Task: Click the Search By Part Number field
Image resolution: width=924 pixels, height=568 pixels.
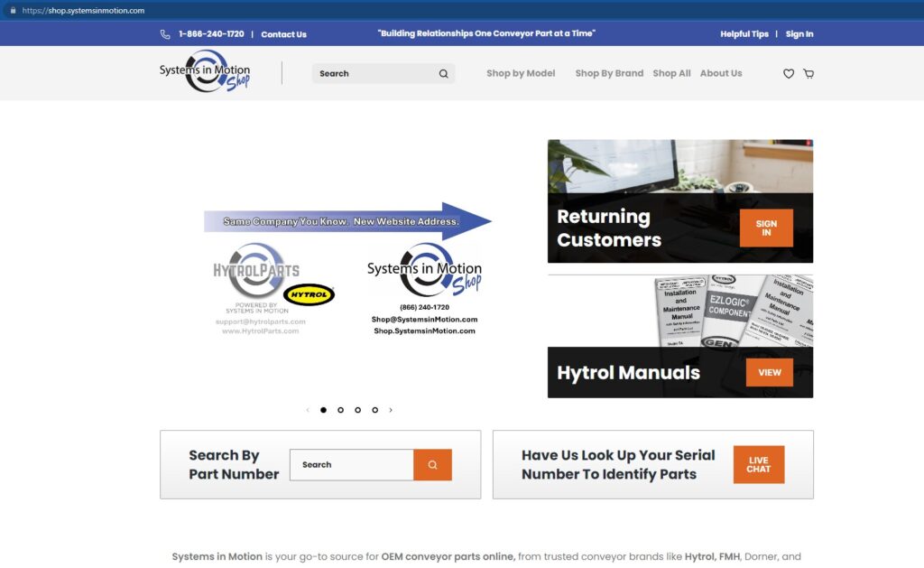Action: pyautogui.click(x=351, y=465)
